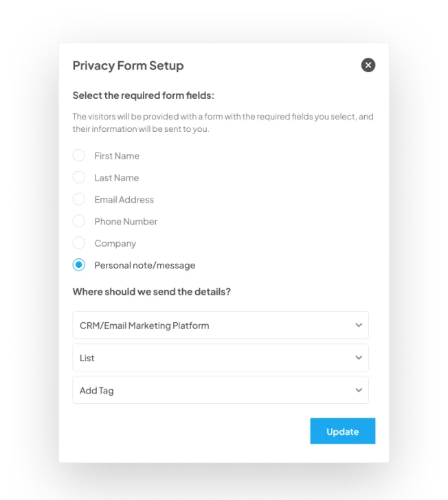Click the blue Update button
The image size is (448, 500).
[x=343, y=431]
